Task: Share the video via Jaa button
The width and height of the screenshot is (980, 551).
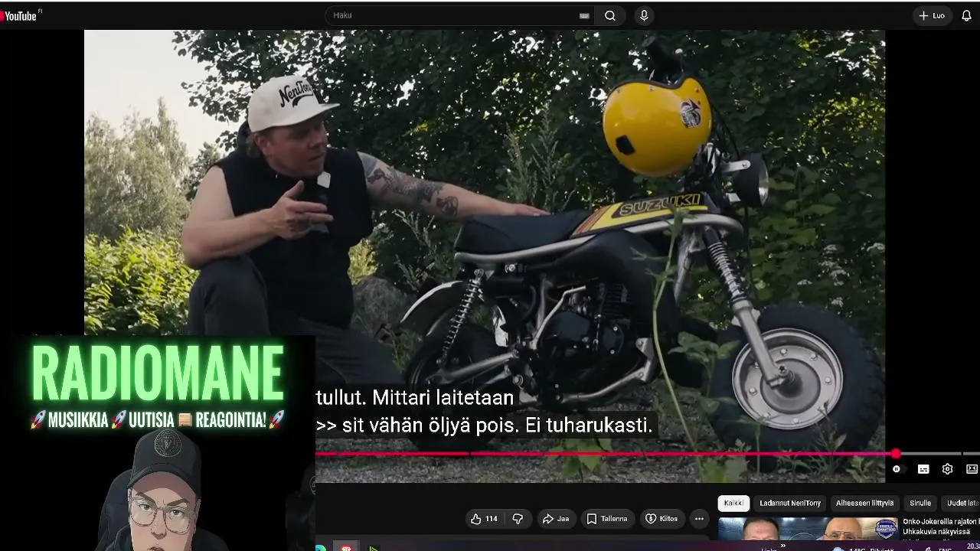Action: pos(556,519)
